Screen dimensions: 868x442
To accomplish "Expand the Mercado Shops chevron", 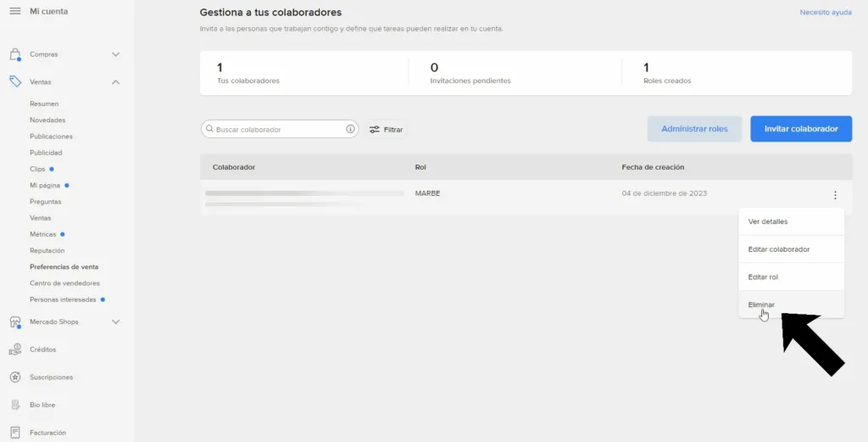I will pyautogui.click(x=115, y=322).
